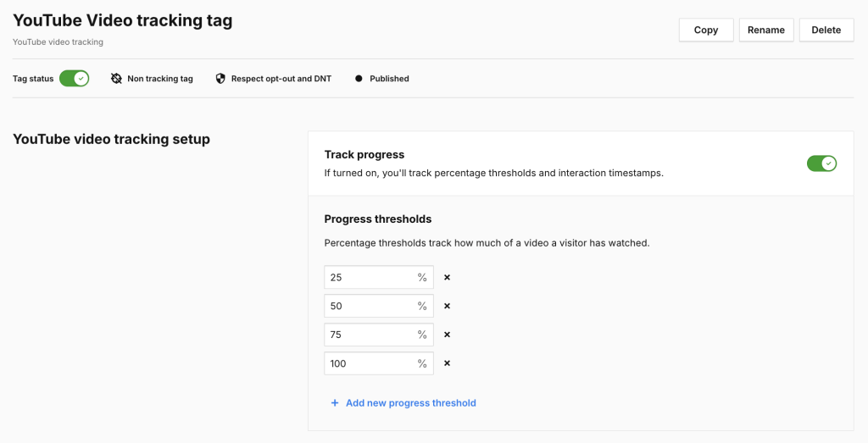
Task: Edit the 25 percent threshold field
Action: point(379,278)
